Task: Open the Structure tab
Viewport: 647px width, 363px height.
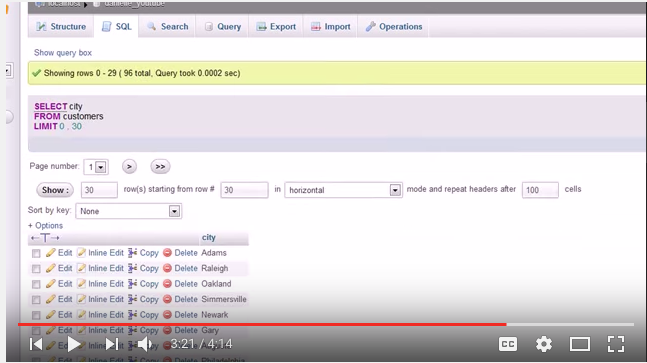Action: click(61, 27)
